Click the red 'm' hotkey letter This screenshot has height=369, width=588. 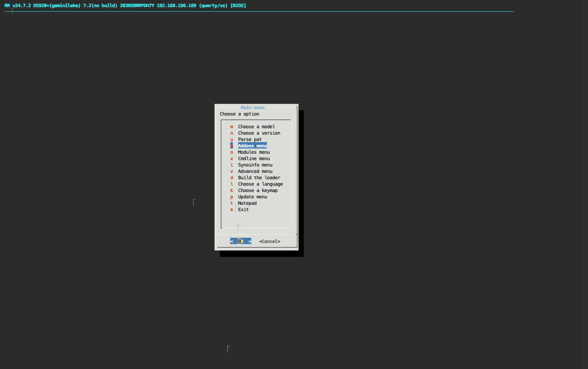pos(232,127)
